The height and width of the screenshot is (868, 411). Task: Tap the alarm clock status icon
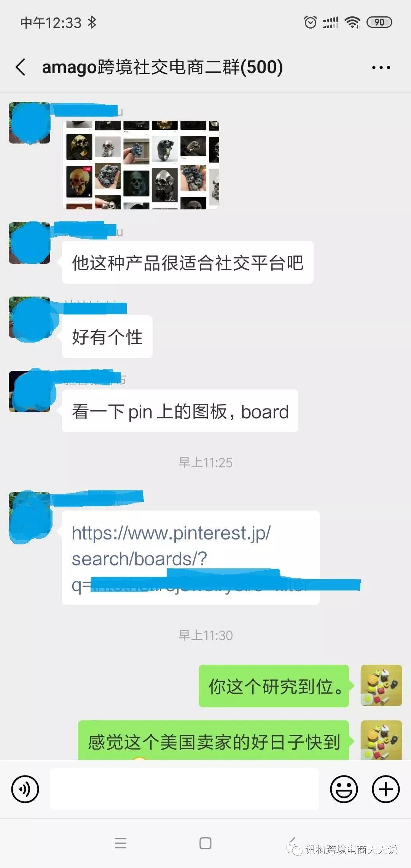point(310,22)
